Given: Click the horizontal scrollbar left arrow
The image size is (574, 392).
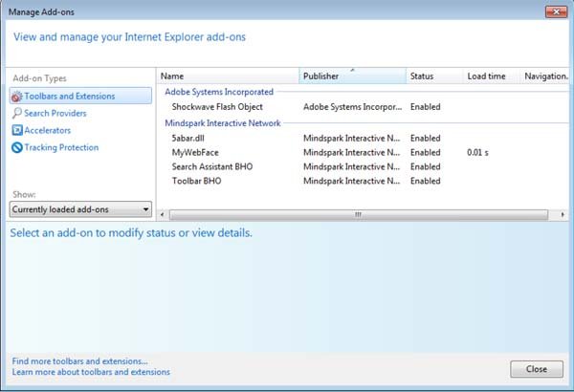Looking at the screenshot, I should [x=163, y=214].
